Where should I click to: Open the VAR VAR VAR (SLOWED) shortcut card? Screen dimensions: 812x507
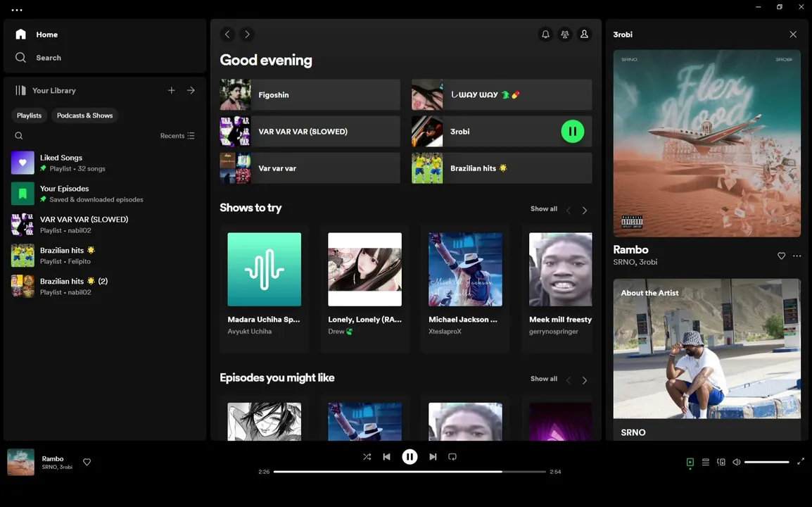pos(310,132)
